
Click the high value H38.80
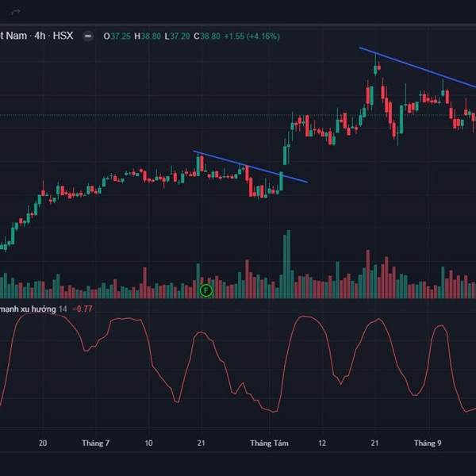(x=148, y=36)
